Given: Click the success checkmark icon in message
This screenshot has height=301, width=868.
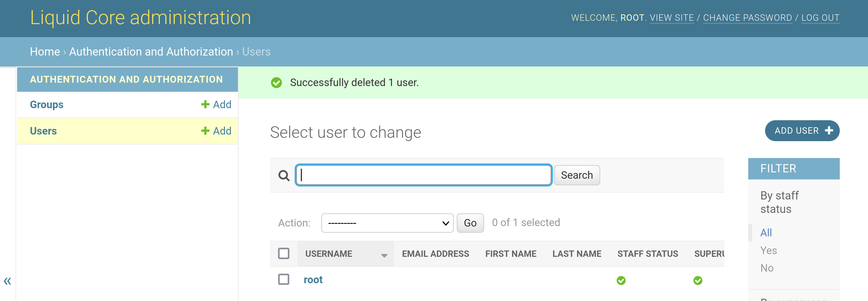Looking at the screenshot, I should (276, 83).
